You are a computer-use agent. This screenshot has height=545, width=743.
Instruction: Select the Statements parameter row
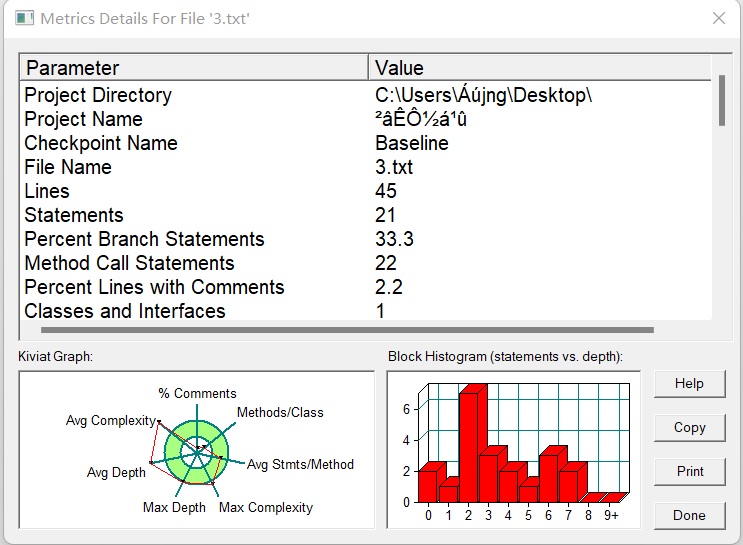click(365, 215)
